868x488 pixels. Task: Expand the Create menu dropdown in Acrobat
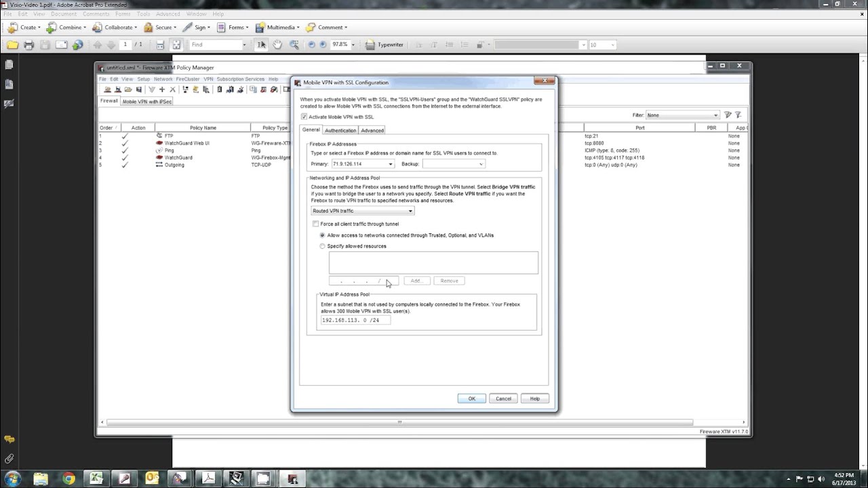pos(39,28)
